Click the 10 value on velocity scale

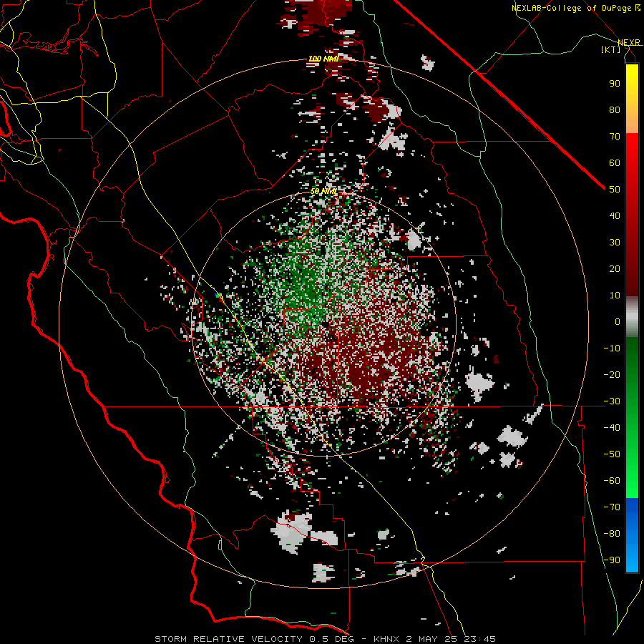click(615, 296)
